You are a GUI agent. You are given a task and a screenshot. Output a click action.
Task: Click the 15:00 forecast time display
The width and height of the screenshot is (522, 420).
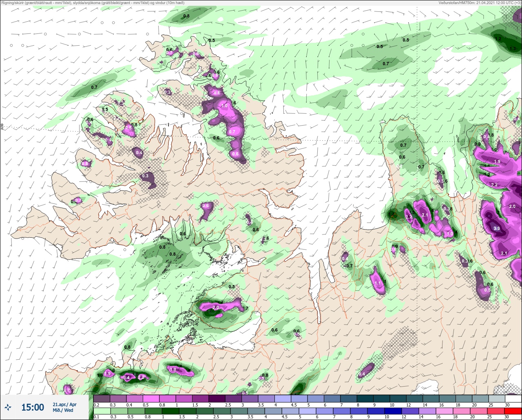tap(33, 407)
